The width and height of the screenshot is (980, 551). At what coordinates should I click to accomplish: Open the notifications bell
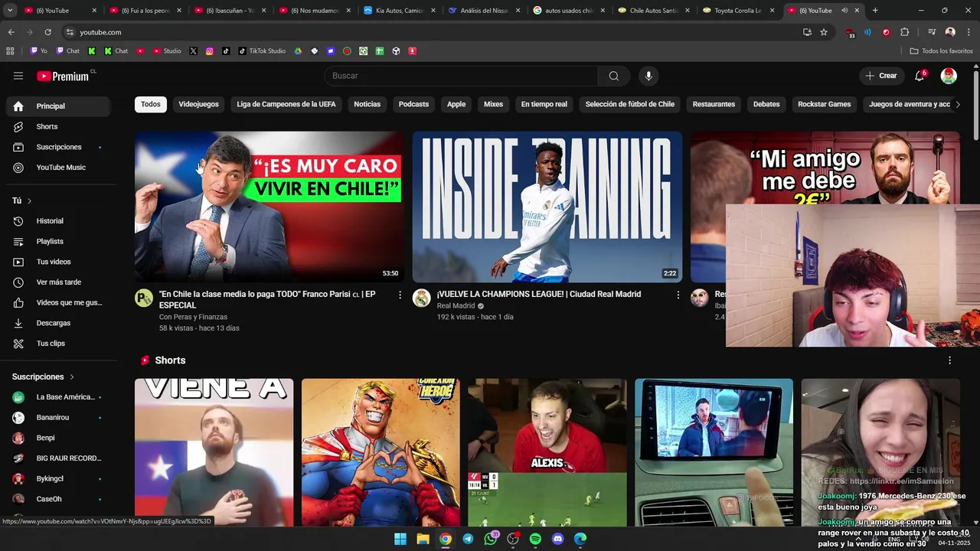tap(920, 76)
